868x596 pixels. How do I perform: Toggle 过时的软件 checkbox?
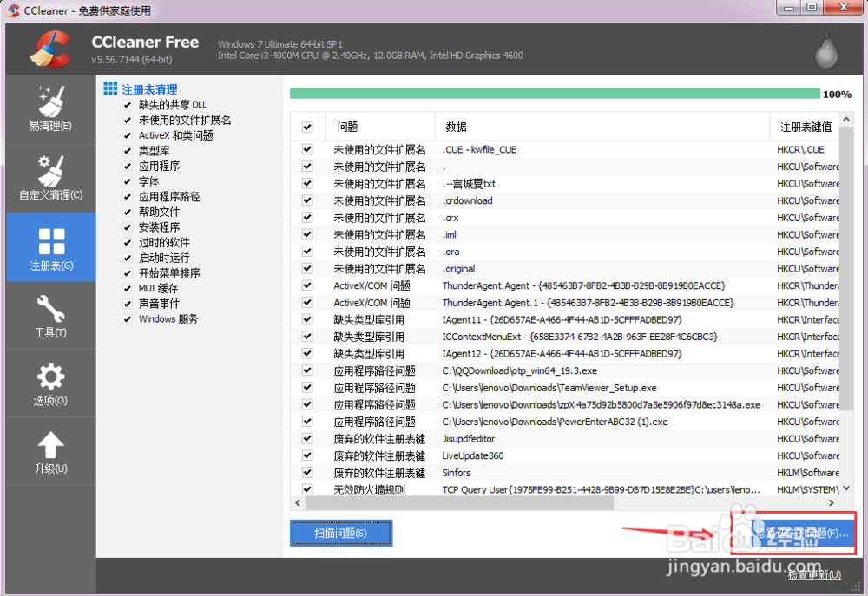pyautogui.click(x=128, y=242)
